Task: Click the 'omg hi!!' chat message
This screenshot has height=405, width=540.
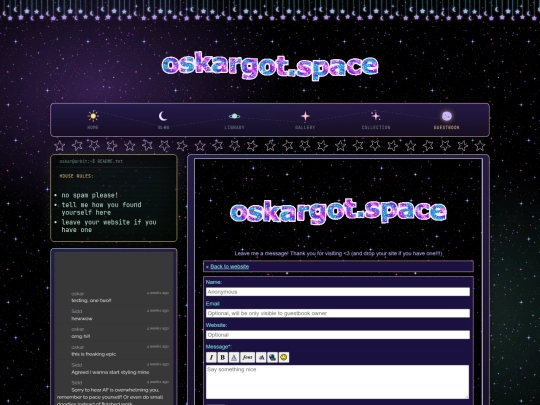Action: [x=81, y=336]
